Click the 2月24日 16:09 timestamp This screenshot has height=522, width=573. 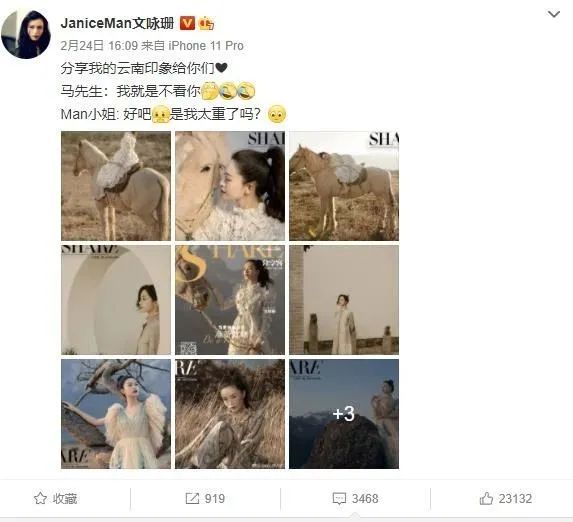point(99,46)
